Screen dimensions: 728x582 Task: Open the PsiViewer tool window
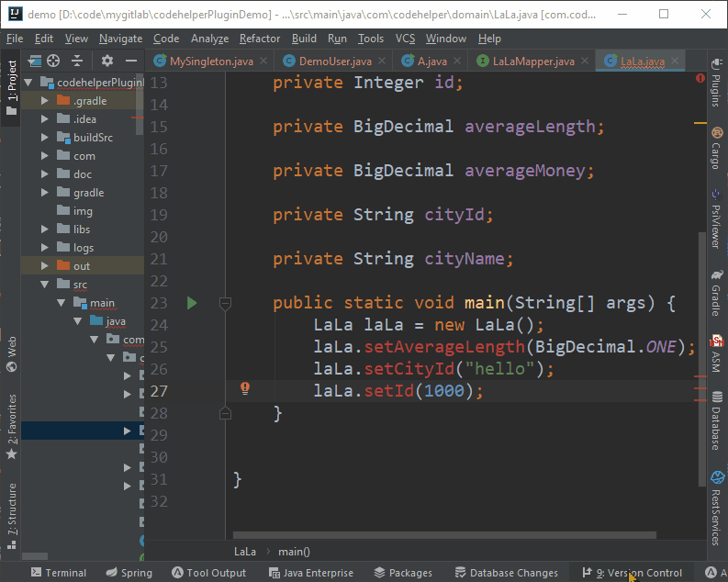(x=716, y=219)
